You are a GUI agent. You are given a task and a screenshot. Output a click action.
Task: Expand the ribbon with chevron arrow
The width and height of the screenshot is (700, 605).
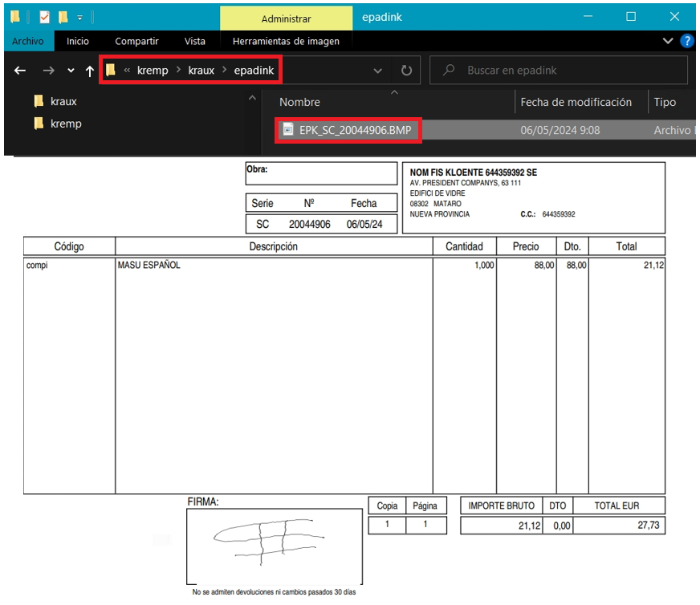(668, 41)
